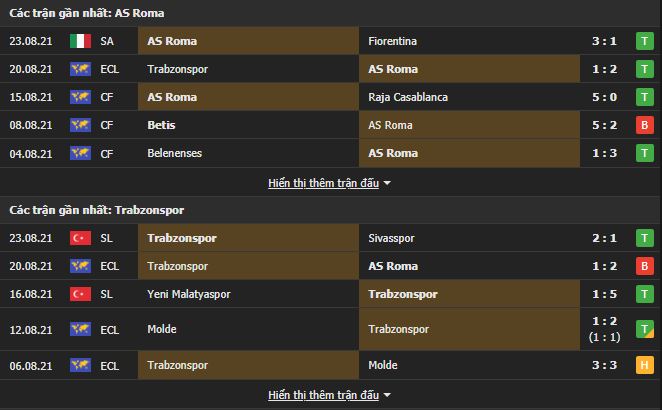Open the Belenenses vs AS Roma 1:3 score
This screenshot has width=662, height=410.
click(x=603, y=153)
